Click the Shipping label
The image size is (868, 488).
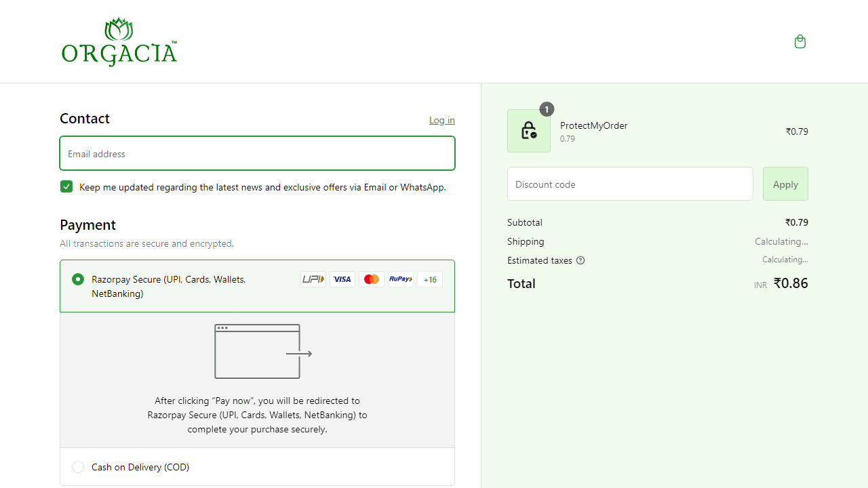[526, 241]
